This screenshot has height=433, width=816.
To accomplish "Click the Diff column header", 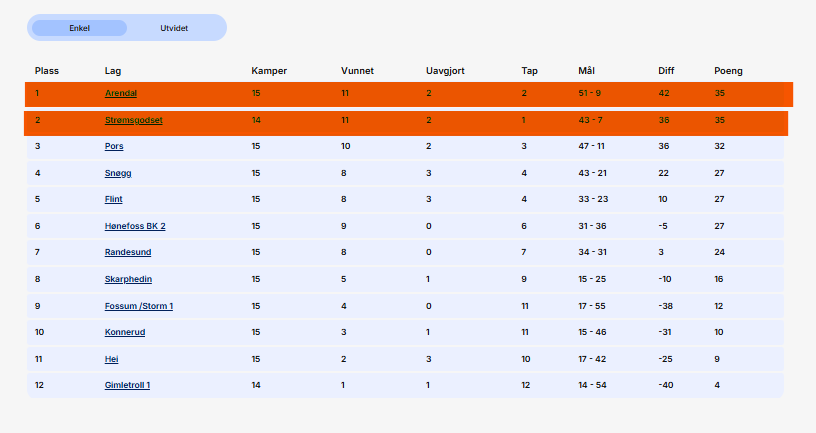I will click(x=666, y=71).
